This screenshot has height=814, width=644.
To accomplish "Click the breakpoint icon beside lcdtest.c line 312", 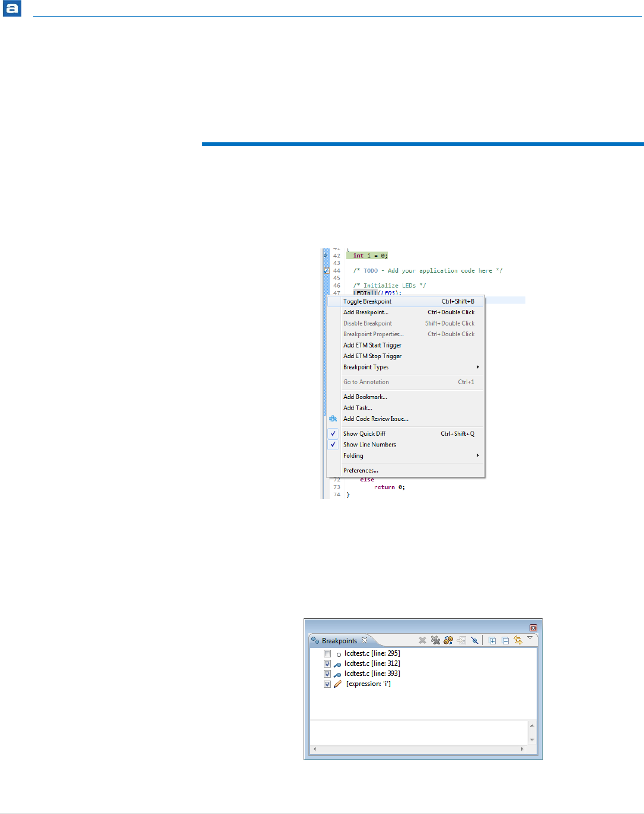I will click(337, 664).
